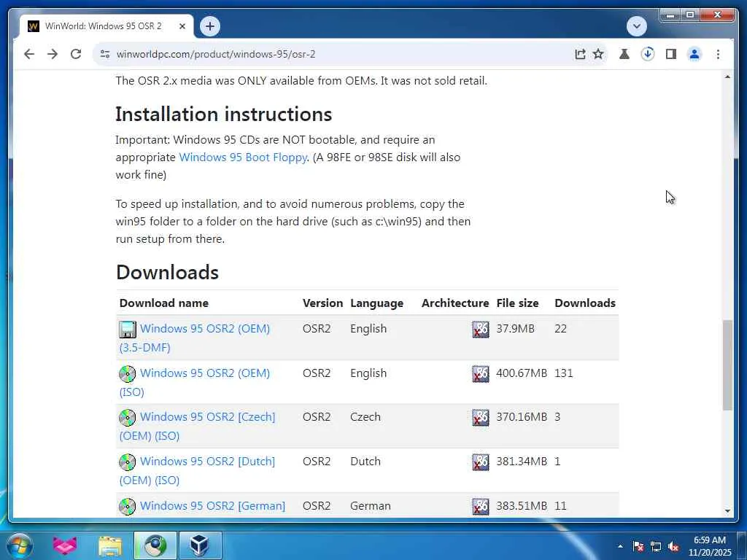Click floppy disk icon of 3.5-DMF row

coord(127,329)
